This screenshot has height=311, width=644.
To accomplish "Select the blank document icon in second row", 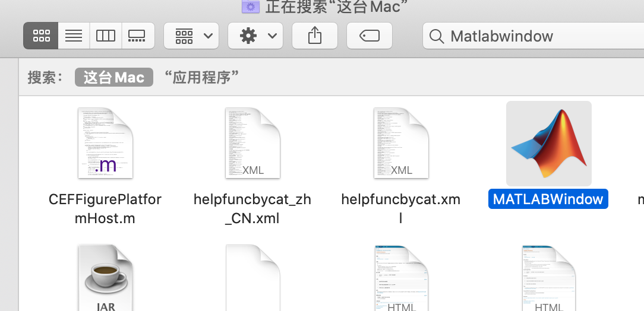I will coord(252,278).
